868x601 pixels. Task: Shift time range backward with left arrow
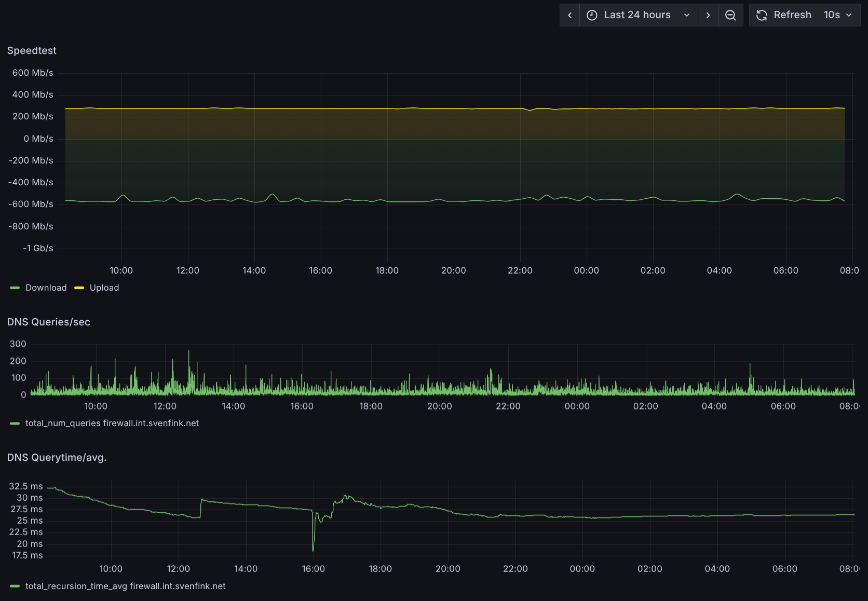(569, 15)
